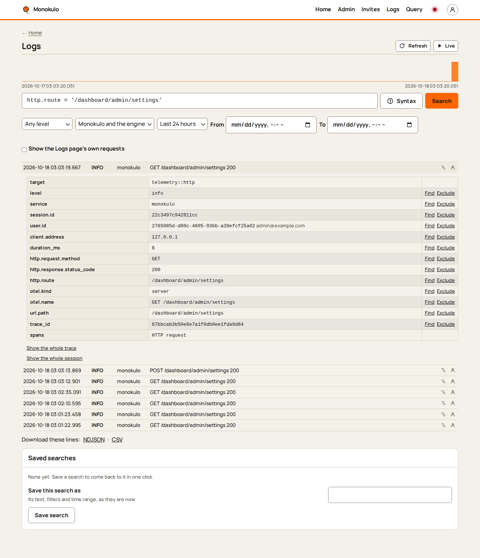Click Find on the level row

point(429,193)
